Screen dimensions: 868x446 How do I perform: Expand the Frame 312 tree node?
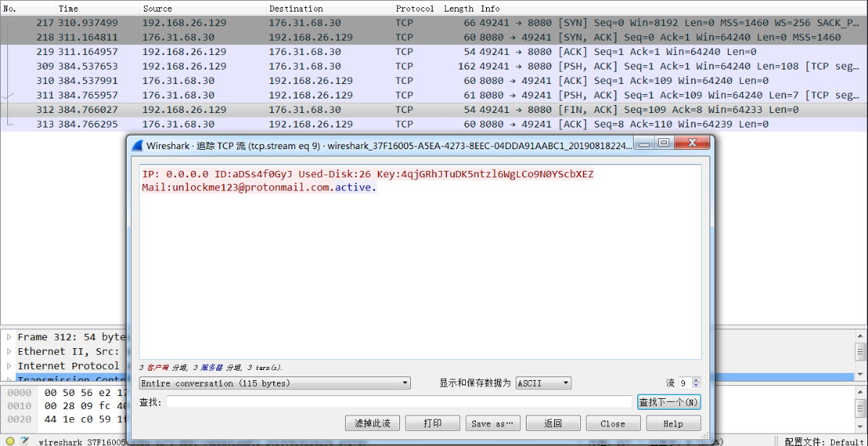tap(9, 337)
